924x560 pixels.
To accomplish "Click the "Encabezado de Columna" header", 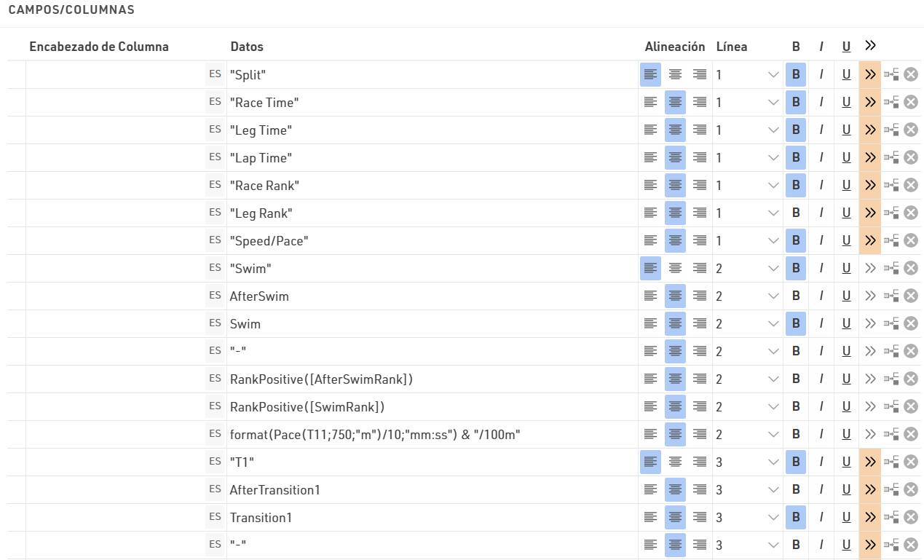I will (x=99, y=47).
